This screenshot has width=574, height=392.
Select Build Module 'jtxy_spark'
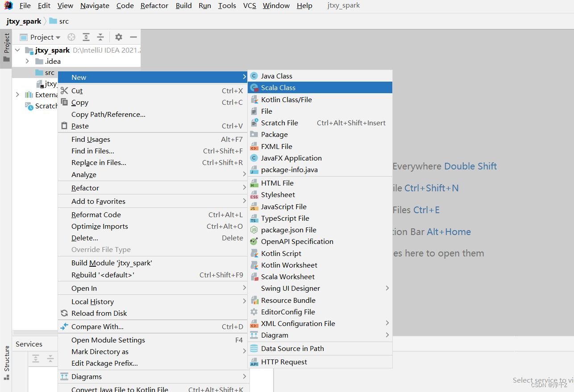coord(153,263)
